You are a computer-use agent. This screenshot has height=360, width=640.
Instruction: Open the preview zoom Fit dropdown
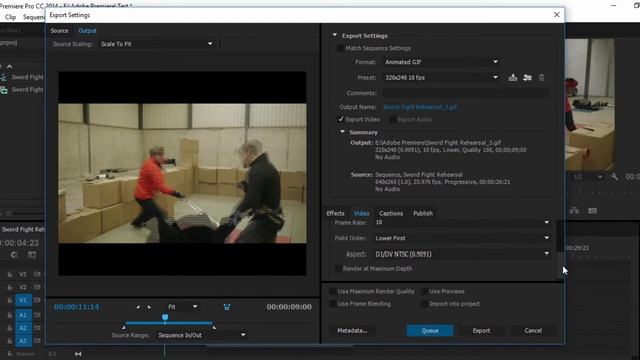[182, 307]
